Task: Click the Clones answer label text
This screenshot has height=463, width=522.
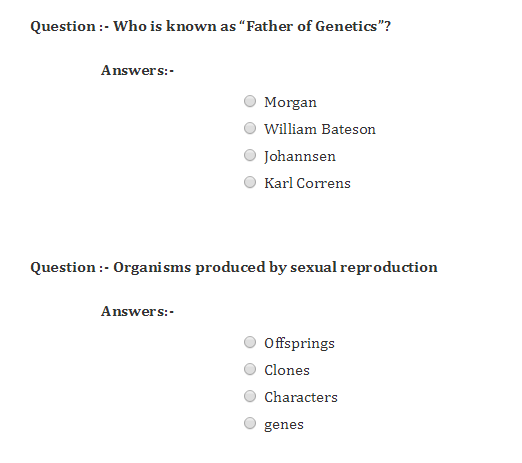Action: point(287,371)
